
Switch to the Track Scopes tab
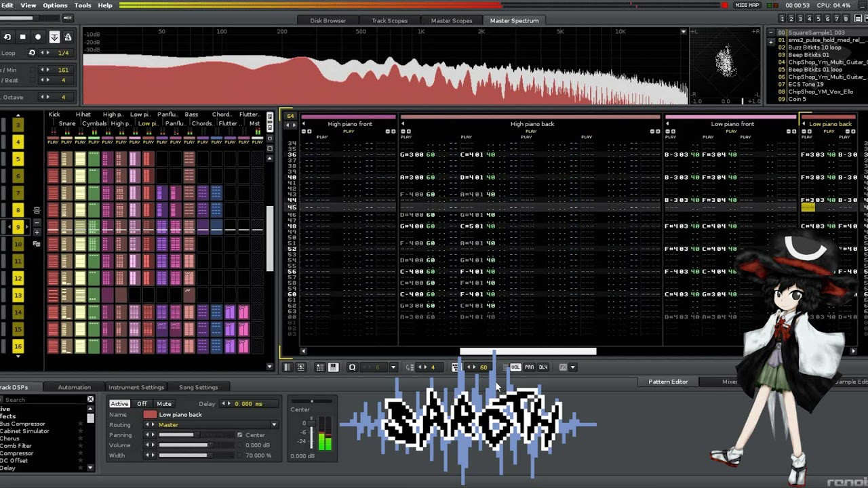pyautogui.click(x=389, y=20)
